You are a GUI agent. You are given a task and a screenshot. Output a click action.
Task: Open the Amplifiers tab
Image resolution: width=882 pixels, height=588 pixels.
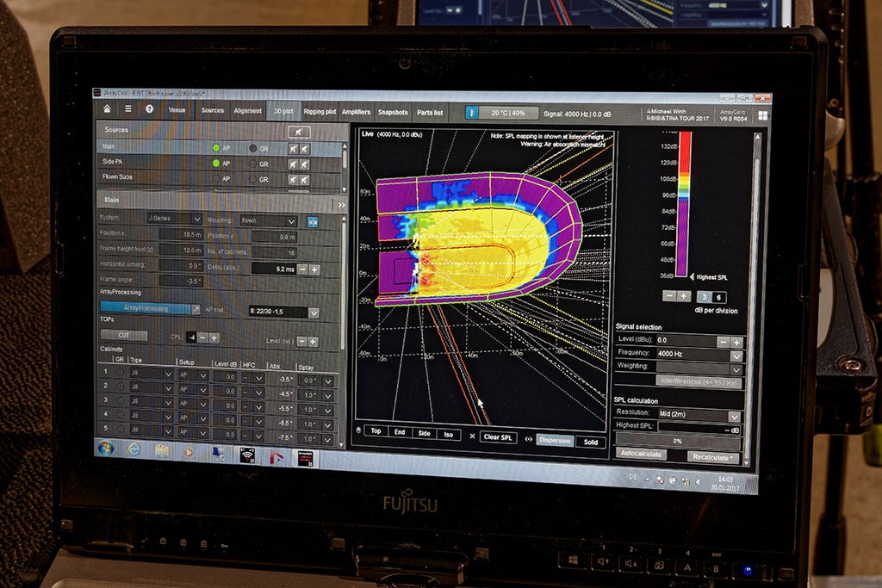[356, 112]
